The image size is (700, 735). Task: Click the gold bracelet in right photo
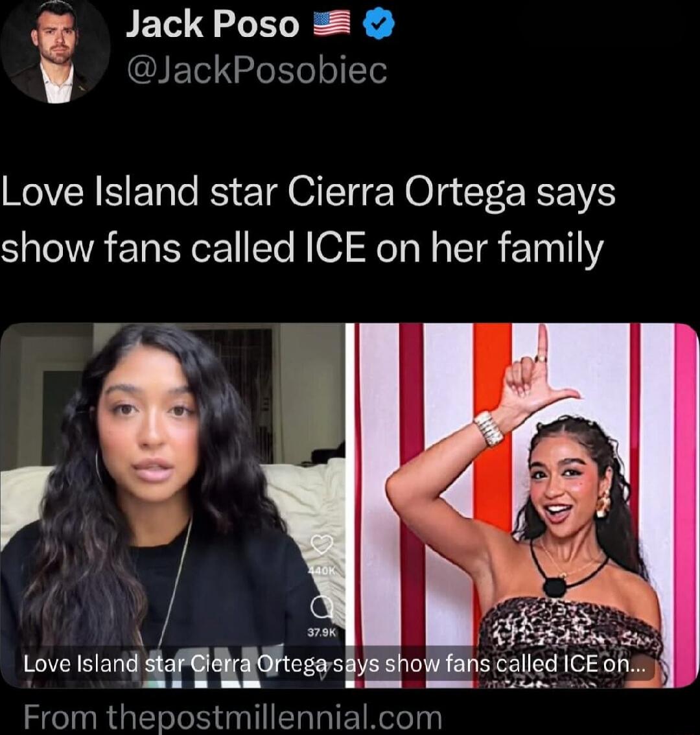tap(489, 428)
